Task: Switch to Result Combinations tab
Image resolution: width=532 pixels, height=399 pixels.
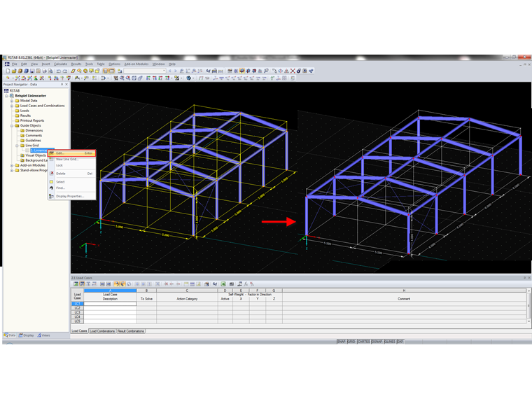Action: coord(131,331)
